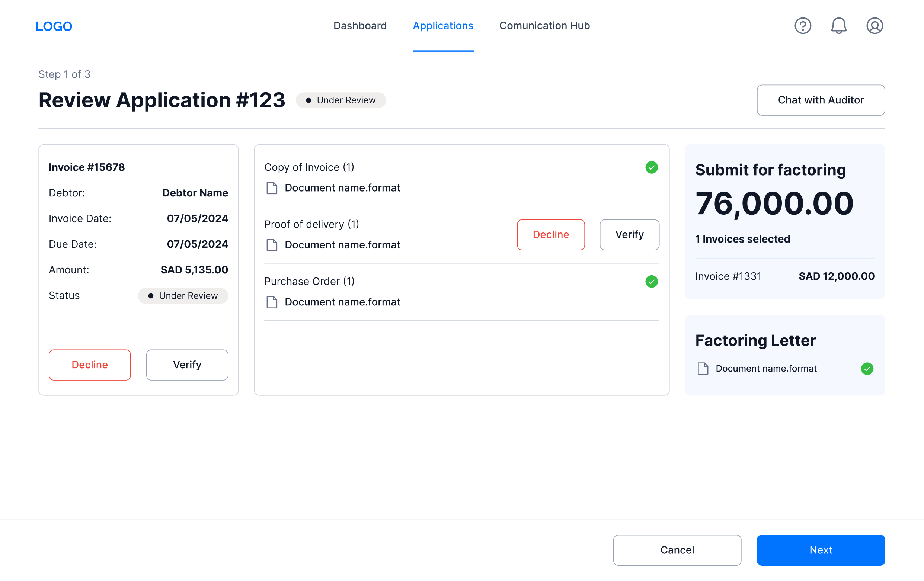Click the Chat with Auditor button
Screen dimensions: 924x581
coord(821,100)
